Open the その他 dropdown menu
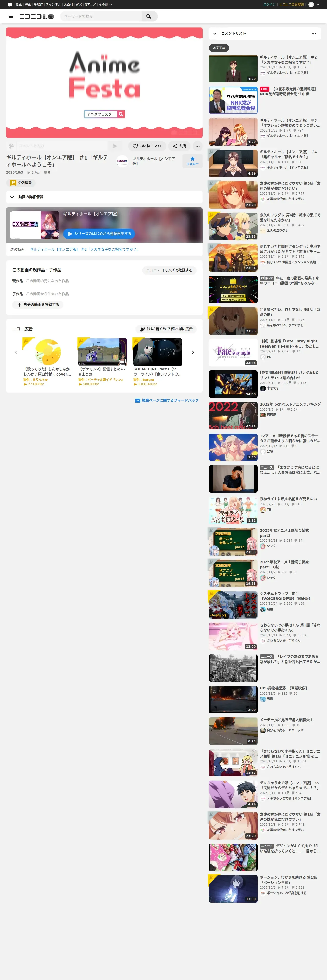This screenshot has height=980, width=327. [105, 5]
